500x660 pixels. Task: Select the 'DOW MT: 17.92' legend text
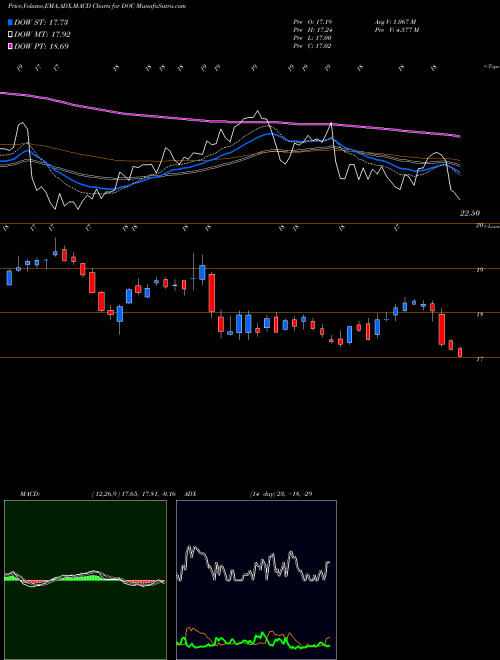(x=43, y=35)
